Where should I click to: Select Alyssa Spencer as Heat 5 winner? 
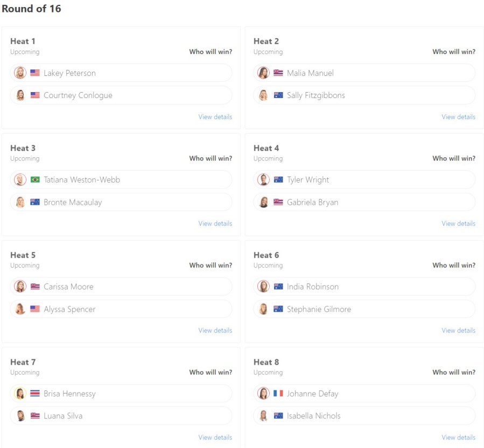click(x=121, y=309)
